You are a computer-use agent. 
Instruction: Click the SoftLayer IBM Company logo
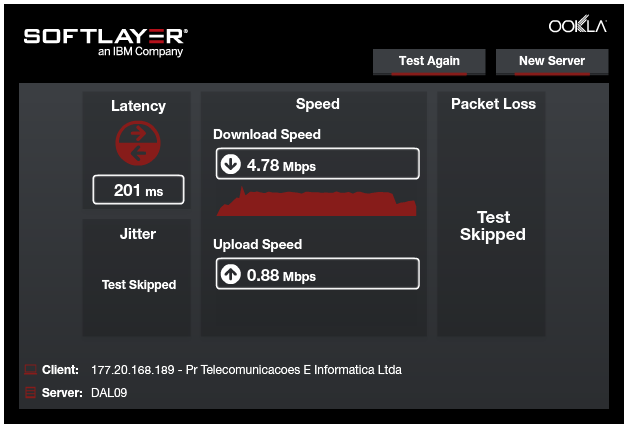106,40
